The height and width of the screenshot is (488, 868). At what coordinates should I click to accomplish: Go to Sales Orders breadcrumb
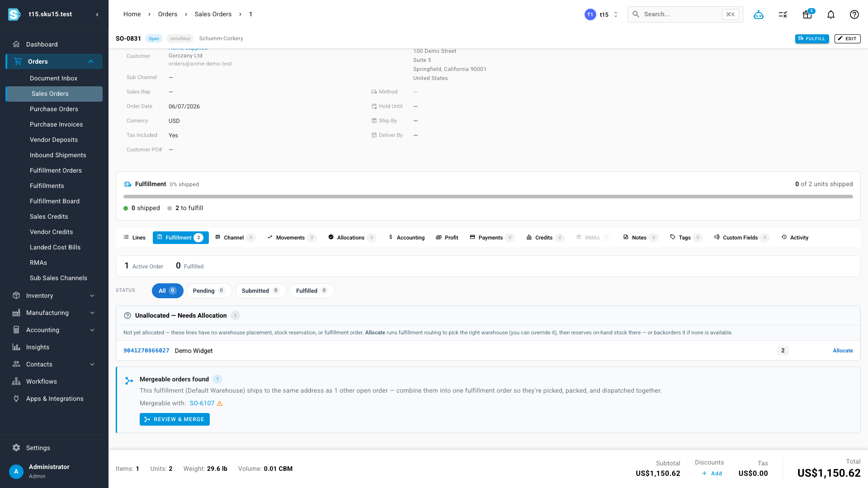click(213, 14)
